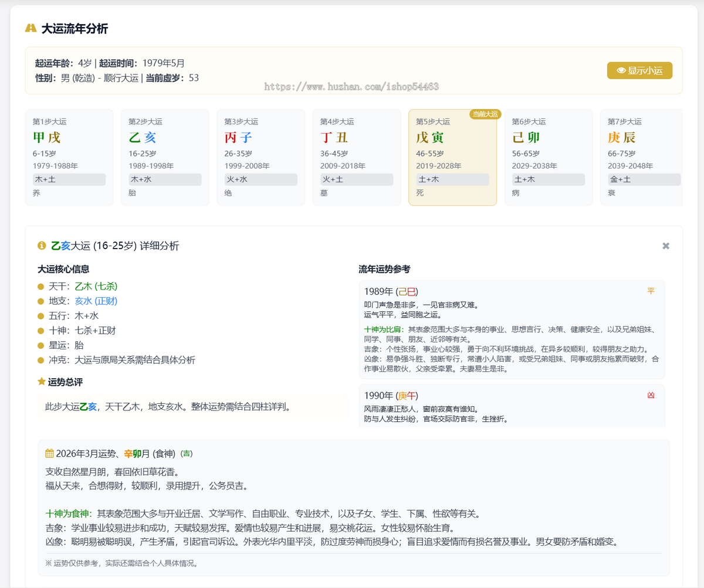Select the 第4步大运 丁丑 card

point(357,157)
